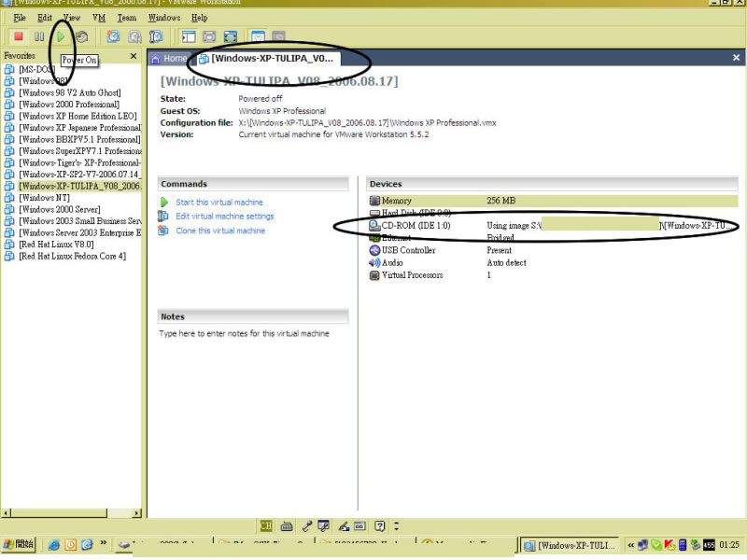Click the system clock showing 01:25
This screenshot has height=560, width=747.
pos(729,545)
